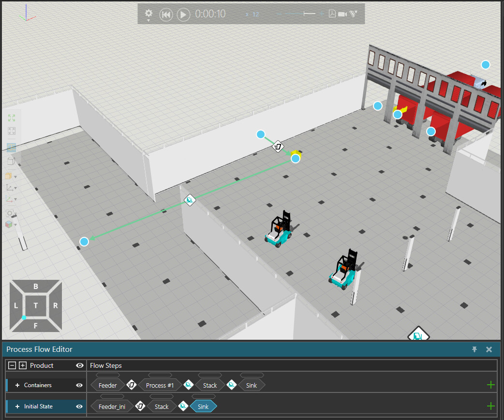Click the export to PDF icon

[x=332, y=14]
